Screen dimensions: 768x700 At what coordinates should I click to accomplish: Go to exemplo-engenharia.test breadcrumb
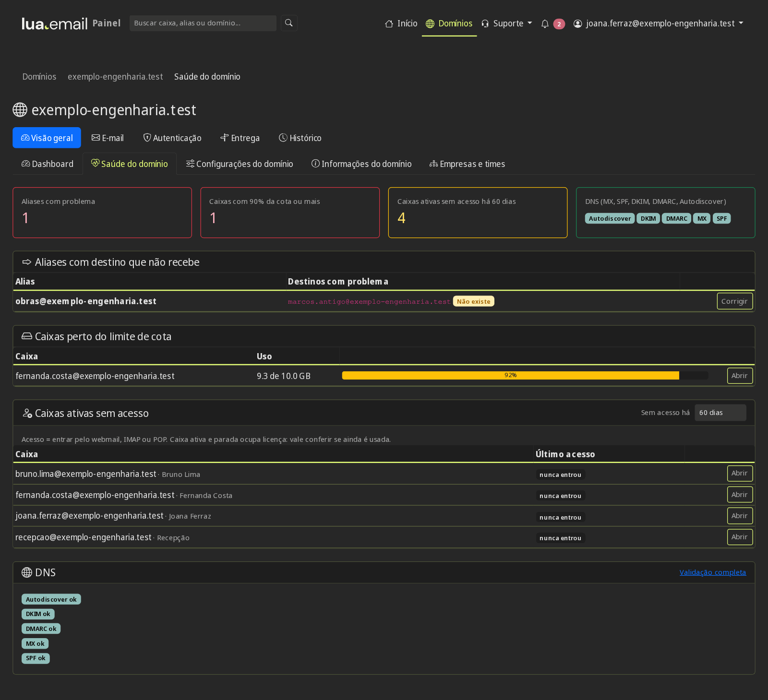click(115, 77)
